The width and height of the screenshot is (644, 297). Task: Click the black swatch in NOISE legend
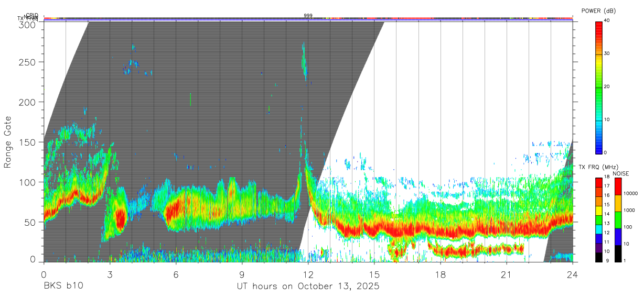[617, 254]
